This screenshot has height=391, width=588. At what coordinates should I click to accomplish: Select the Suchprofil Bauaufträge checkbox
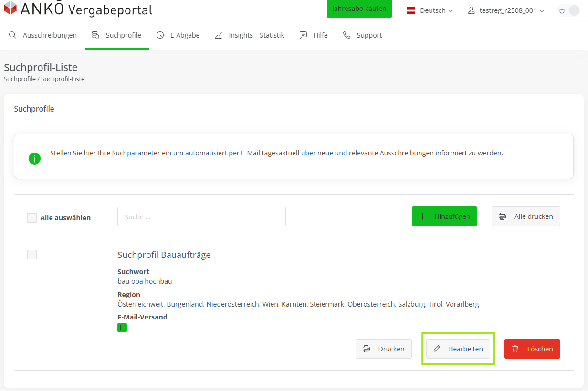point(32,255)
